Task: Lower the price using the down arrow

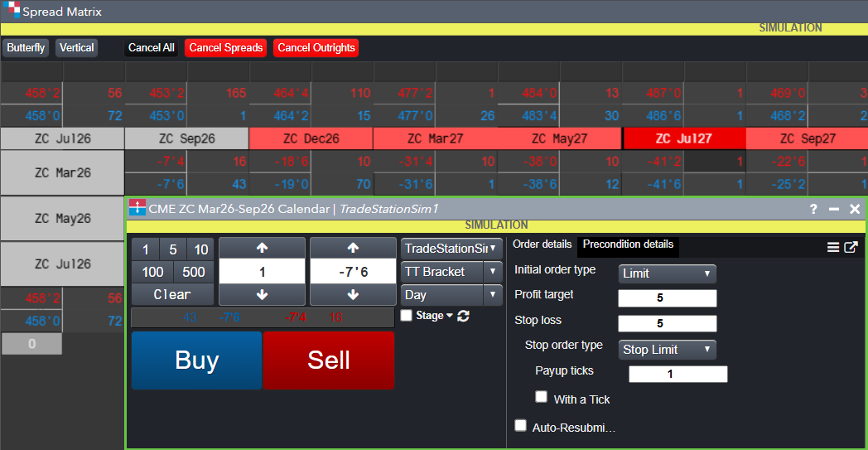Action: (353, 294)
